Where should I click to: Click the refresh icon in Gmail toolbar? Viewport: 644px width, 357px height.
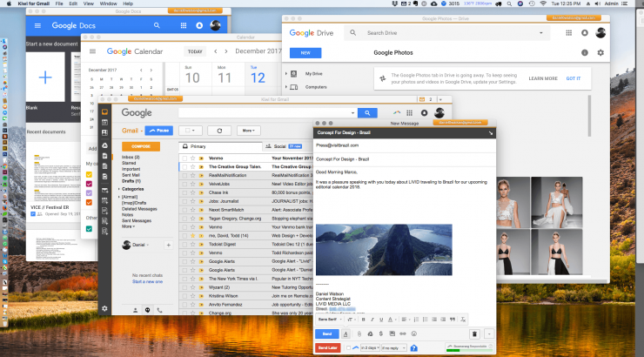tap(220, 131)
